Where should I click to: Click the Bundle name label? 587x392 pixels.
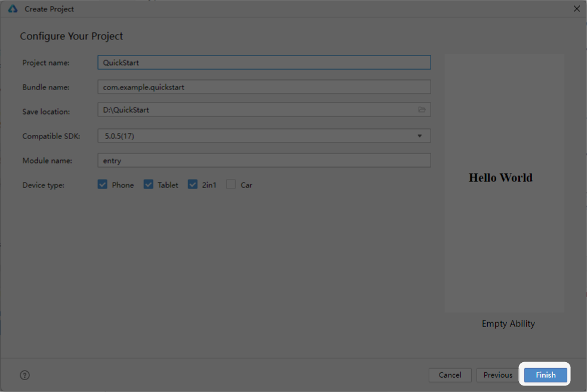pyautogui.click(x=45, y=87)
